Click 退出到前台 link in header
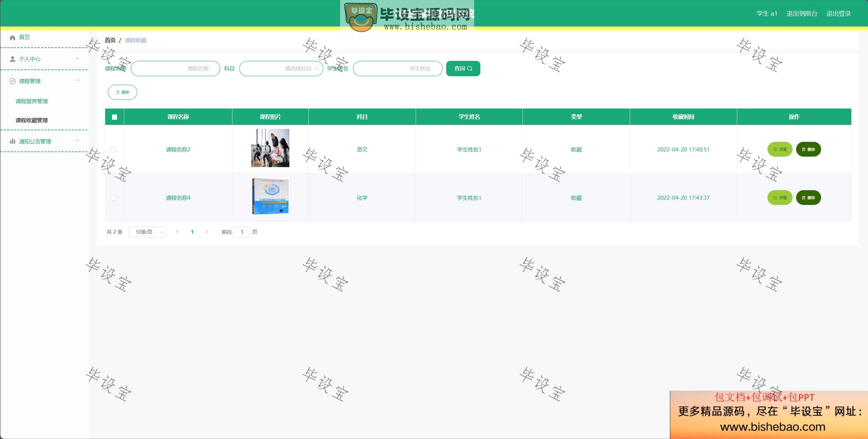Image resolution: width=868 pixels, height=439 pixels. click(x=802, y=14)
